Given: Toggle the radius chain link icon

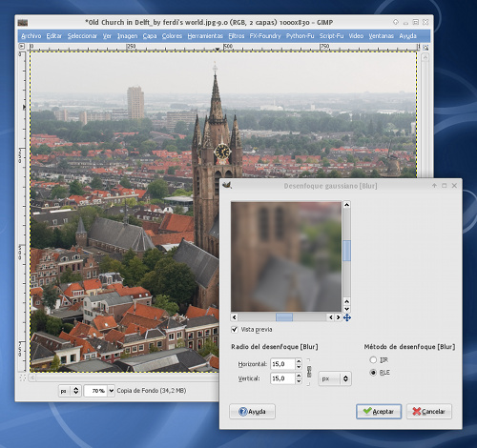Looking at the screenshot, I should coord(309,372).
